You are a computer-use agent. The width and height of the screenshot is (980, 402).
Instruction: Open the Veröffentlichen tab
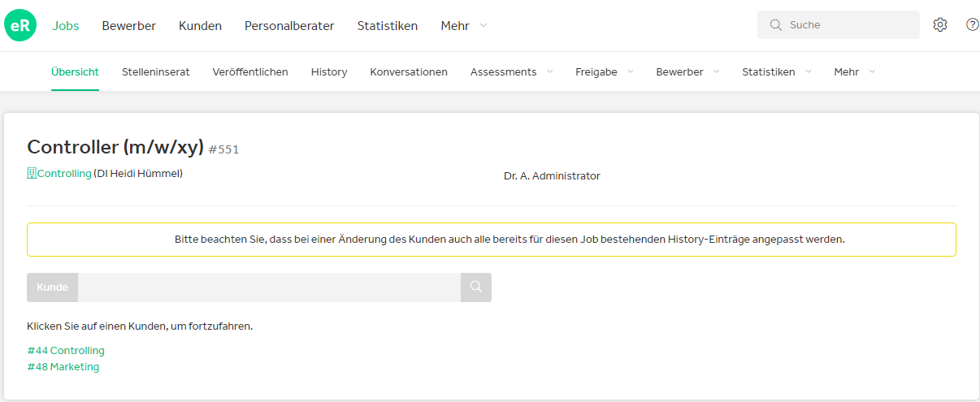click(250, 71)
